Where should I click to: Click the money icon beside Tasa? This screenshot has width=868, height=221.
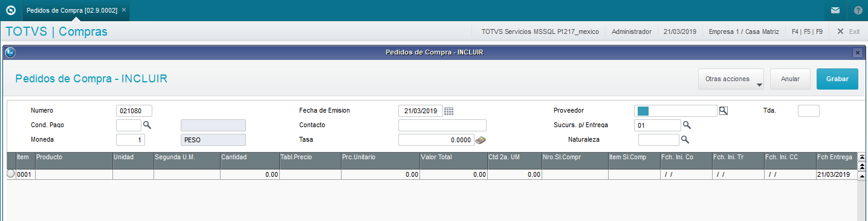tap(481, 140)
